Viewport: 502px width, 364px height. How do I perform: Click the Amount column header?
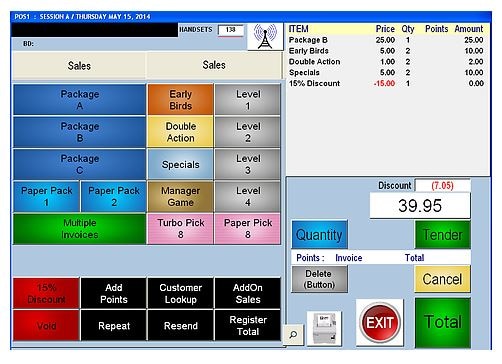pos(469,29)
